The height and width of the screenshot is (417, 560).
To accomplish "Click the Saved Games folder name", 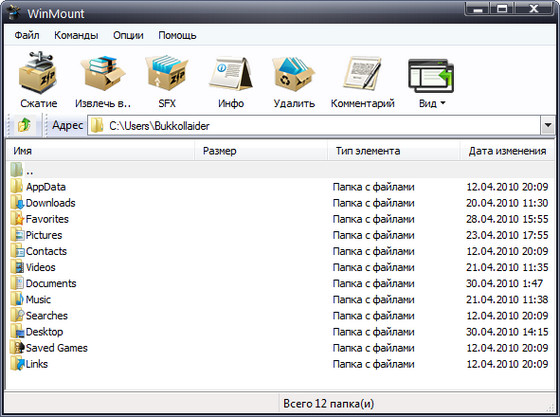I will (56, 348).
